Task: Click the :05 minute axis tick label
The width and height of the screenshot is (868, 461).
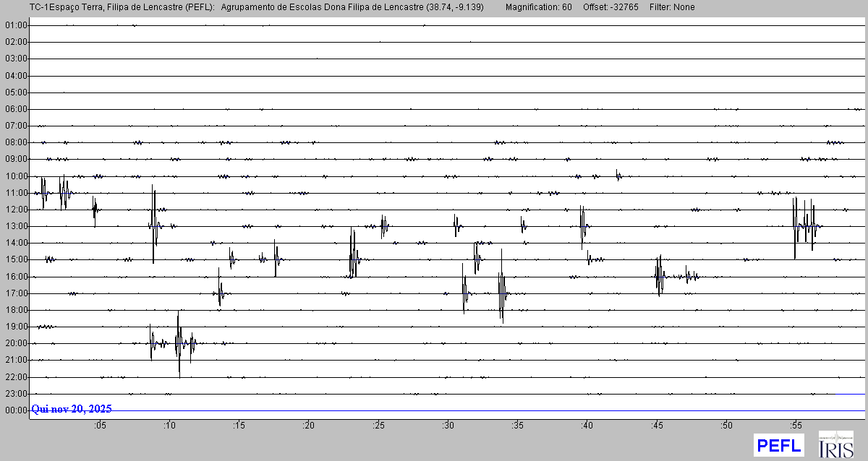Action: [x=100, y=426]
